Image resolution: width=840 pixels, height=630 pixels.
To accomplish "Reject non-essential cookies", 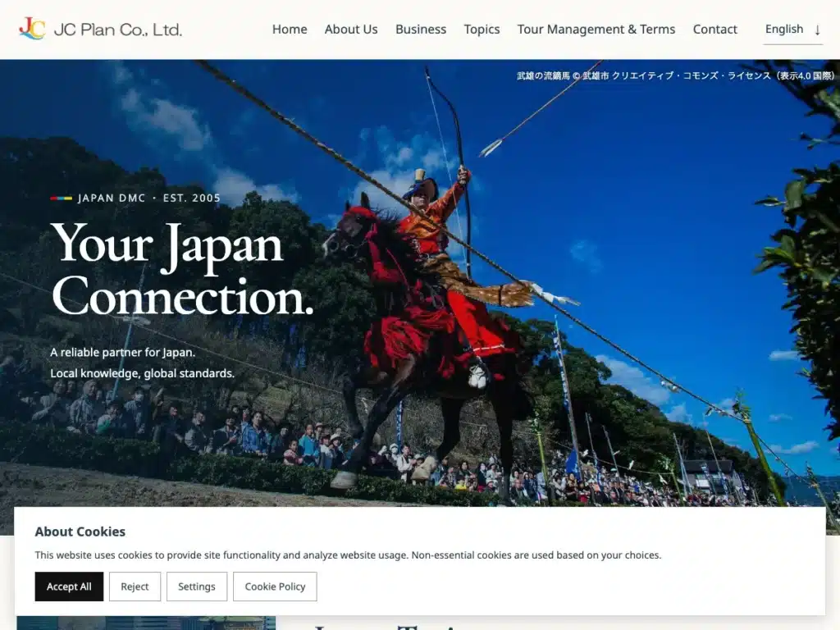I will [x=135, y=587].
